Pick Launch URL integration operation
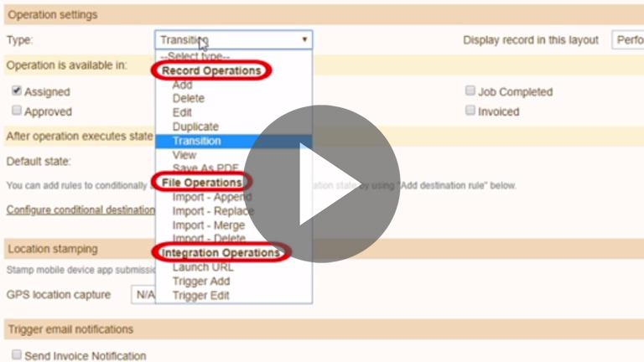Viewport: 644px width, 362px height. [203, 267]
